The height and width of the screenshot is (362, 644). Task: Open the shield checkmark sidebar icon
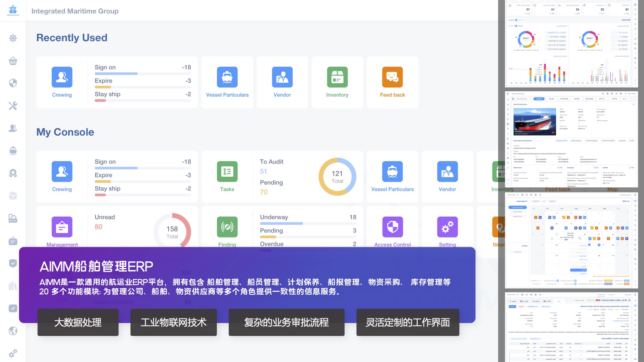(x=13, y=264)
